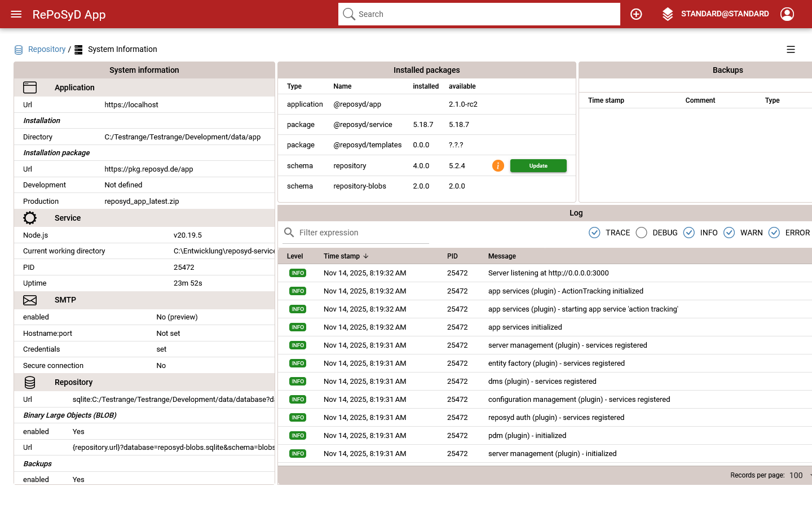Click the magnifier icon in log filter
Image resolution: width=812 pixels, height=508 pixels.
pyautogui.click(x=289, y=233)
